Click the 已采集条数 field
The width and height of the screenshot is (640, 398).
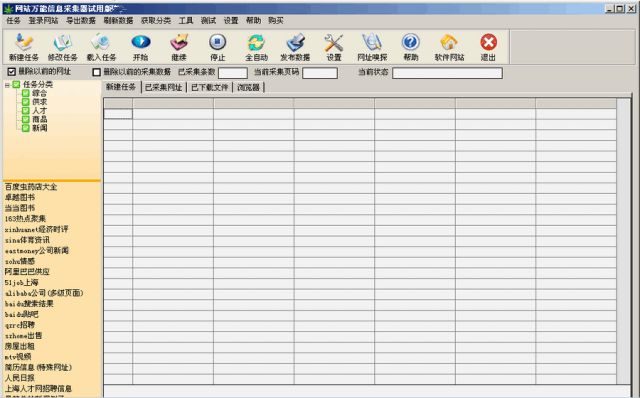(x=233, y=73)
